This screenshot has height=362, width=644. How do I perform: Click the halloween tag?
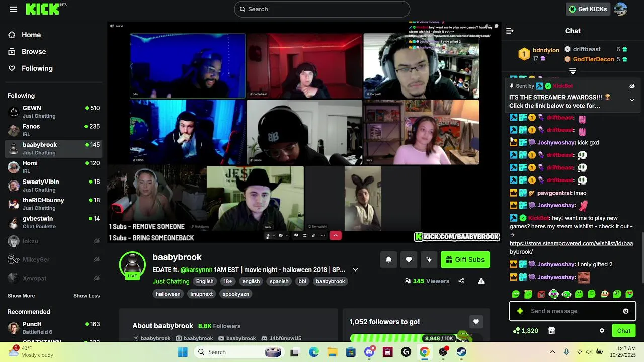[168, 294]
